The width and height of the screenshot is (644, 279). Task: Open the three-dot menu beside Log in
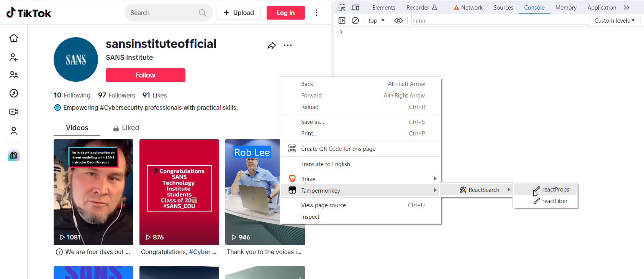316,13
